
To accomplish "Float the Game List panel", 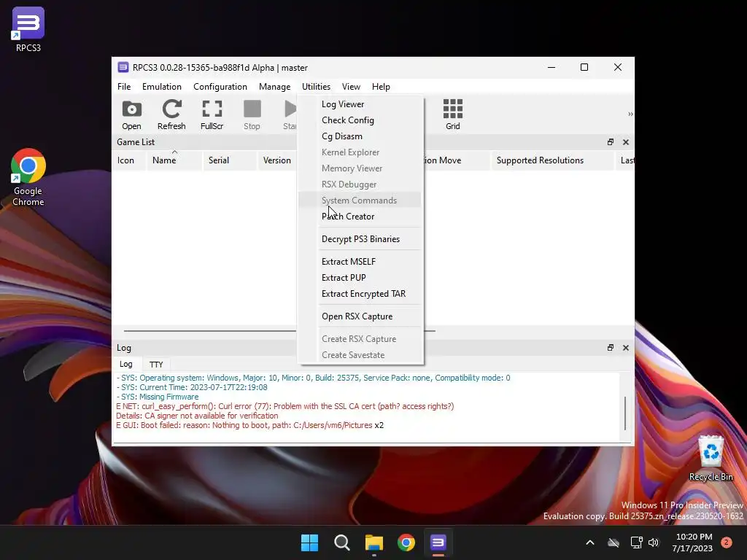I will [x=611, y=142].
